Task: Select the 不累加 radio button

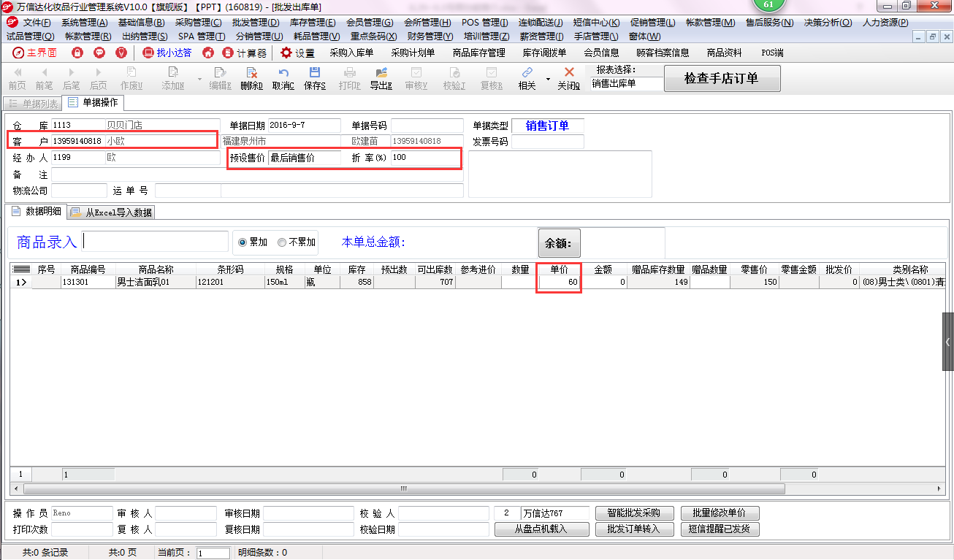Action: [282, 242]
